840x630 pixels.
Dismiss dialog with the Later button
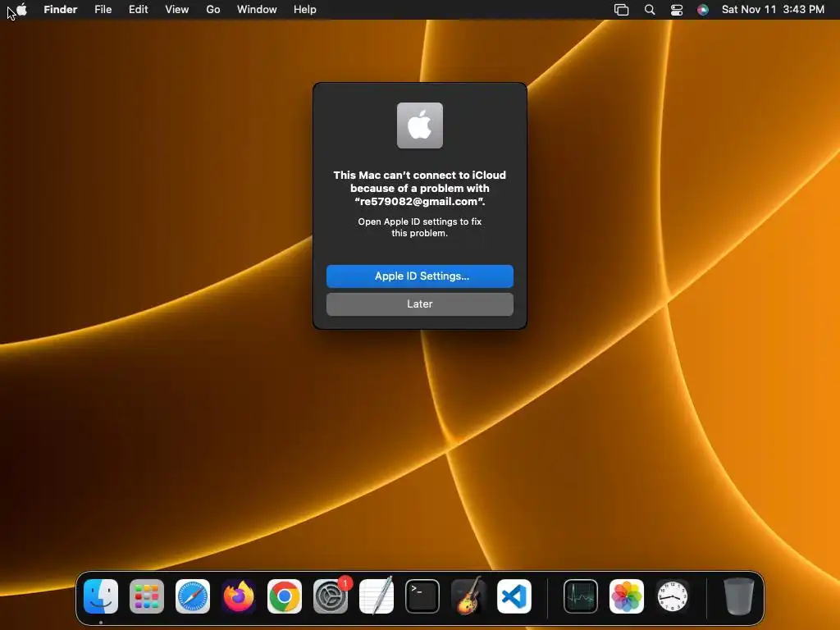(x=420, y=304)
